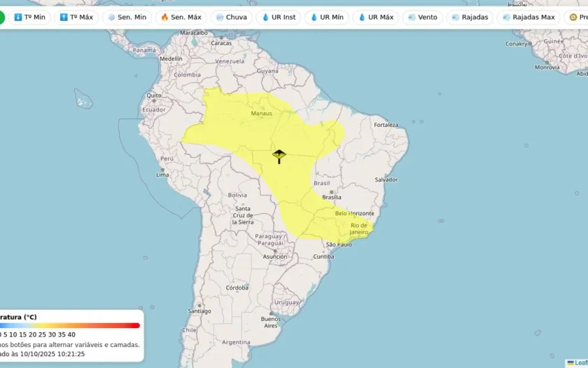
Task: Toggle the Sen. Min variable layer
Action: (127, 18)
